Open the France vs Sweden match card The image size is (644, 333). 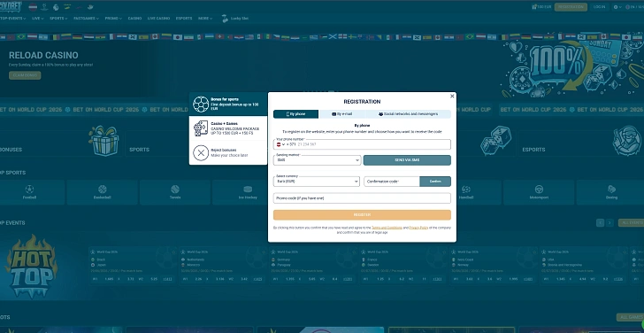[402, 266]
